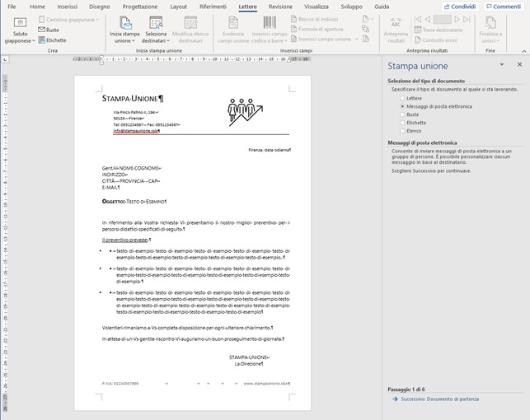Select the Etichette radio button in pane
530x420 pixels.
point(402,123)
